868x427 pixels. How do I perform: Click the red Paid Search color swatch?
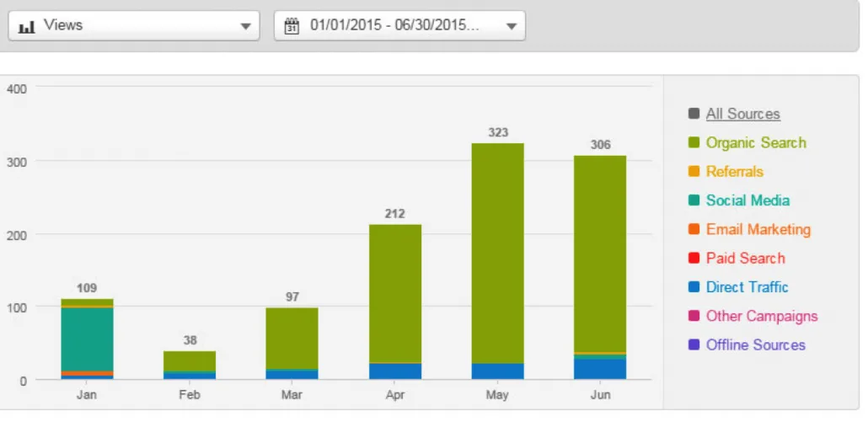tap(694, 259)
